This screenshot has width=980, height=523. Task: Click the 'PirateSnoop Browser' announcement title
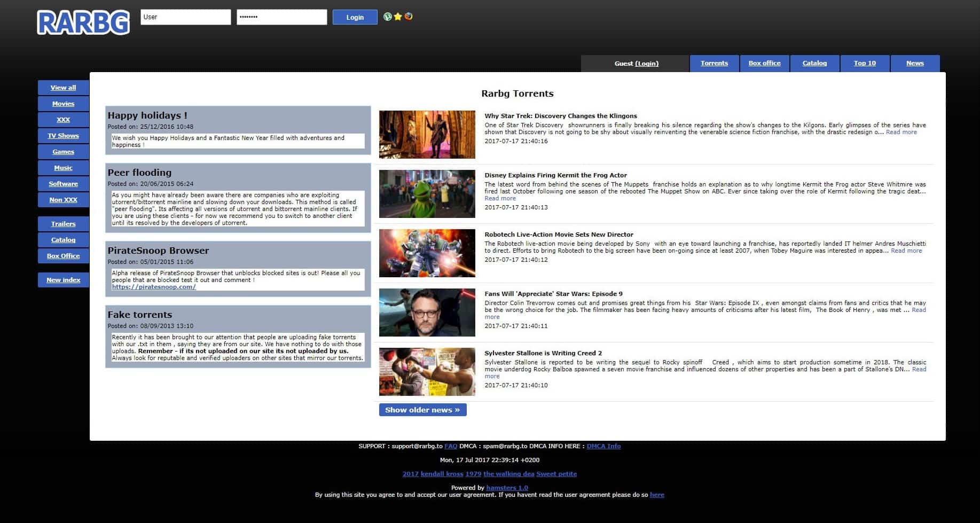(x=158, y=251)
